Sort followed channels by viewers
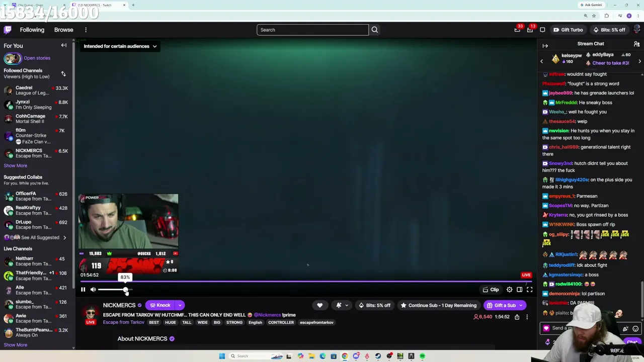 [63, 74]
